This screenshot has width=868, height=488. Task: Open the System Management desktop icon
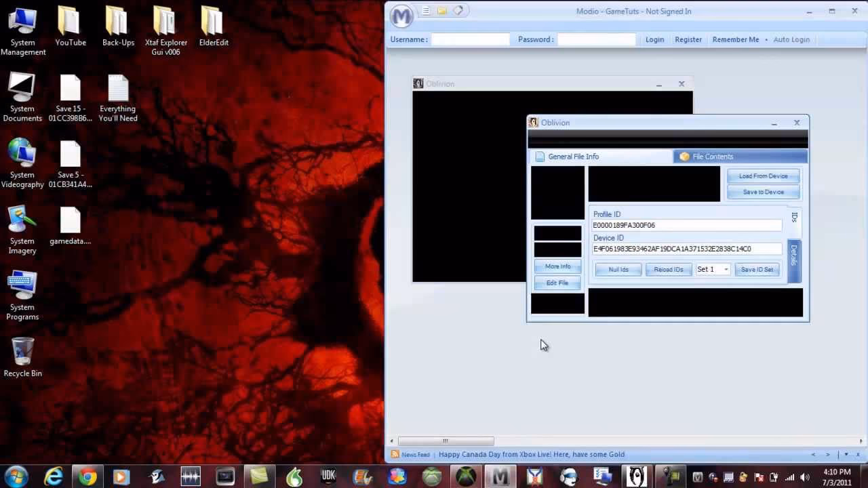[23, 32]
